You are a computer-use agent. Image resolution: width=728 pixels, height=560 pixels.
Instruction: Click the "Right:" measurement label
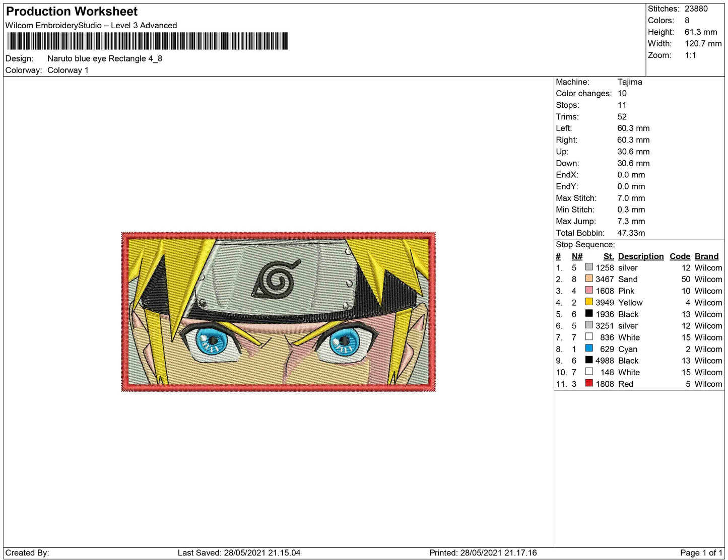pos(567,140)
